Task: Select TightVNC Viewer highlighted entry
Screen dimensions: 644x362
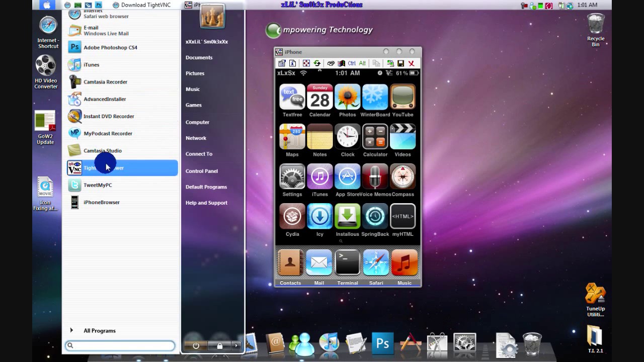Action: (x=122, y=168)
